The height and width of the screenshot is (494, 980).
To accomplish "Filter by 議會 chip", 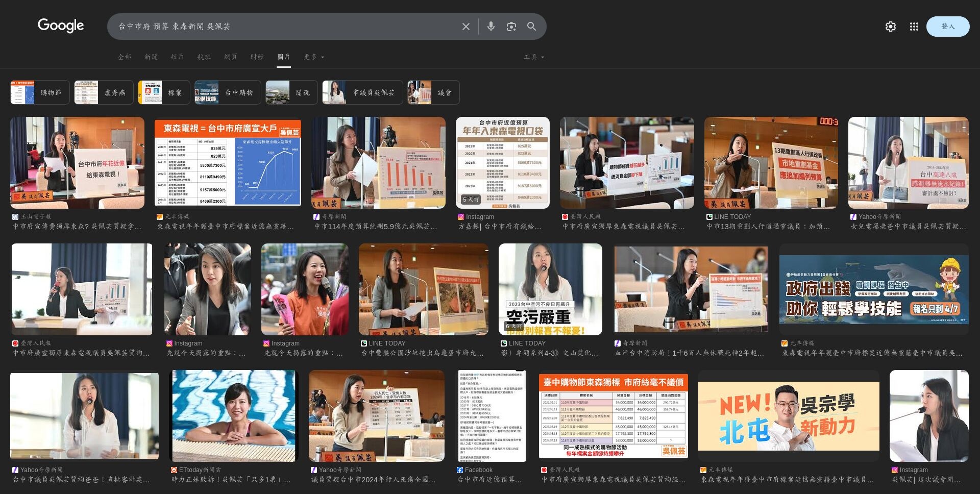I will click(x=433, y=92).
